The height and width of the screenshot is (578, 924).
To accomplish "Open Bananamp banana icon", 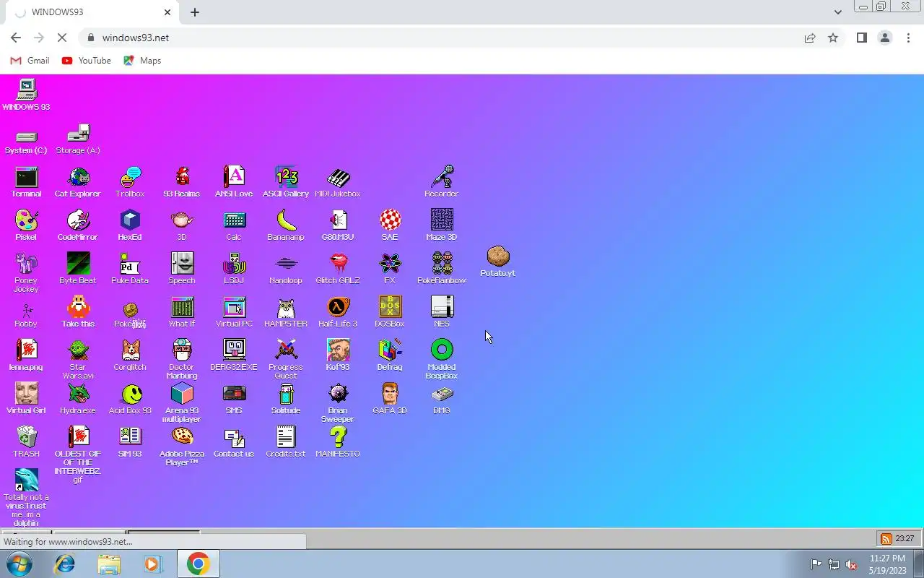I will (286, 225).
